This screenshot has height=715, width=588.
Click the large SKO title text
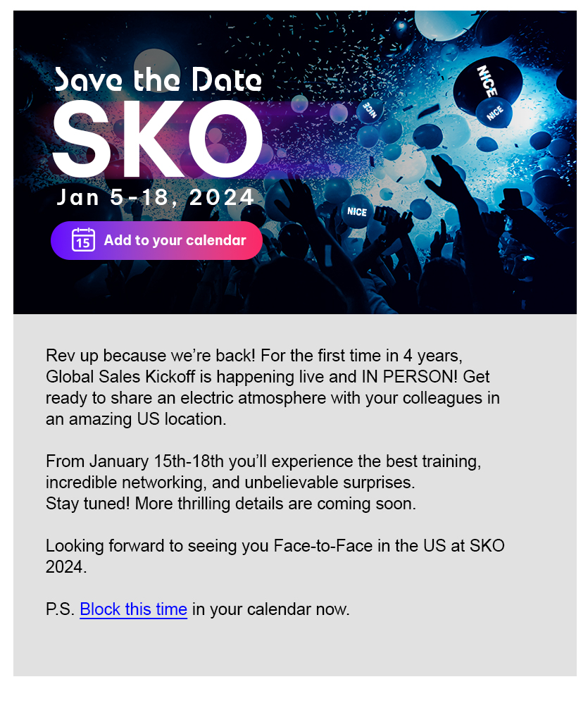[158, 139]
